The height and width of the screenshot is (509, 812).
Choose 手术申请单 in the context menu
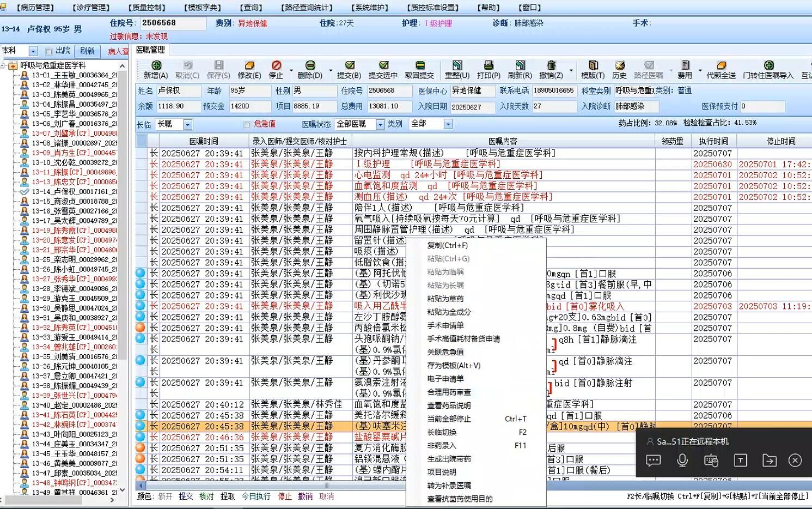coord(475,325)
